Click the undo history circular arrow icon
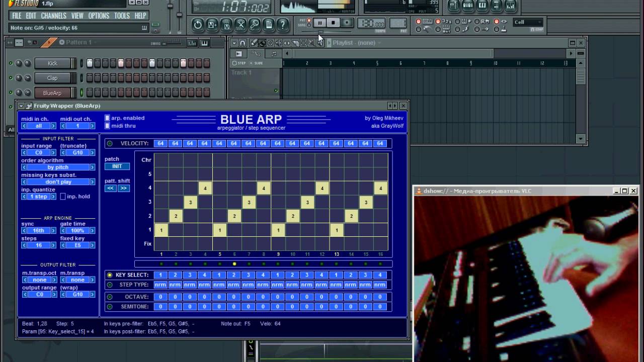644x362 pixels. pyautogui.click(x=198, y=24)
